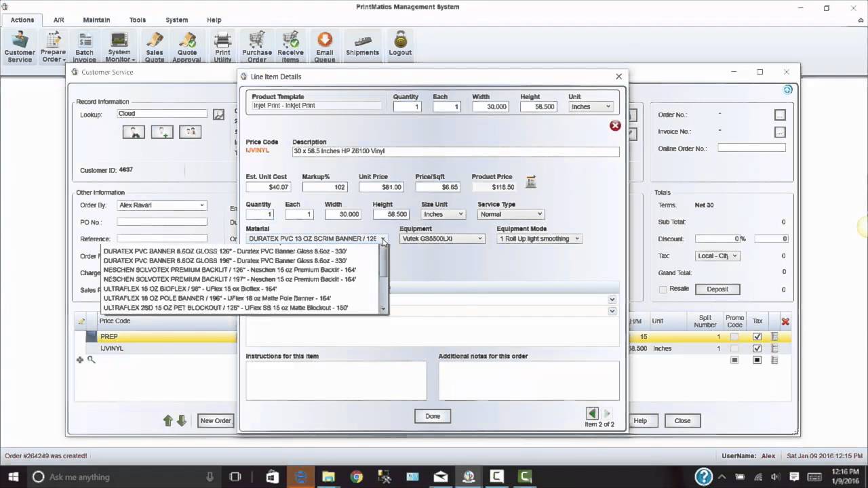This screenshot has width=868, height=488.
Task: Open the System menu tab
Action: pos(177,20)
